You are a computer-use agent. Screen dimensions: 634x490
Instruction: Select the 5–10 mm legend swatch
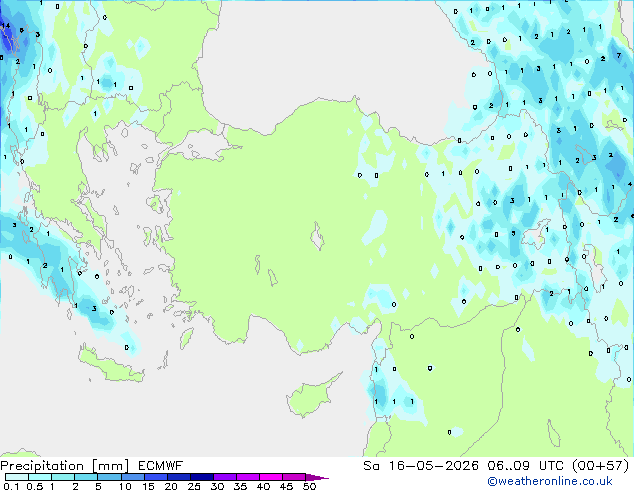[x=109, y=477]
